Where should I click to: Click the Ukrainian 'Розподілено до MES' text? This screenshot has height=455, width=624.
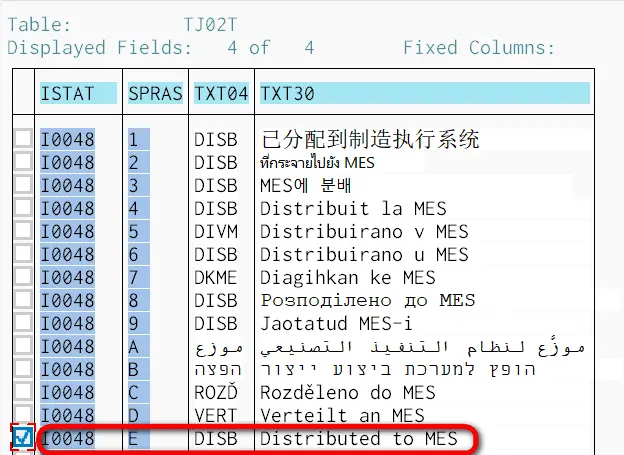tap(368, 301)
